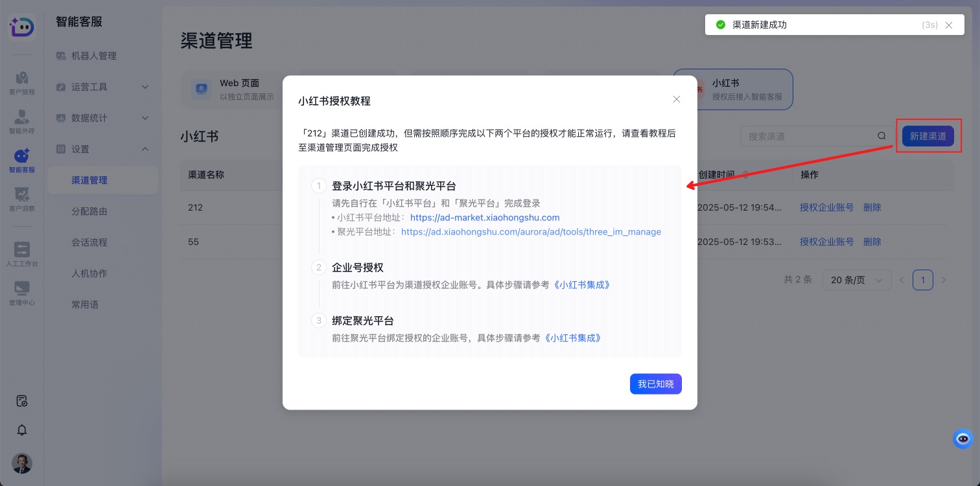Screen dimensions: 980x486
Task: Dismiss the 渠道新建成功 notification
Action: [x=949, y=25]
